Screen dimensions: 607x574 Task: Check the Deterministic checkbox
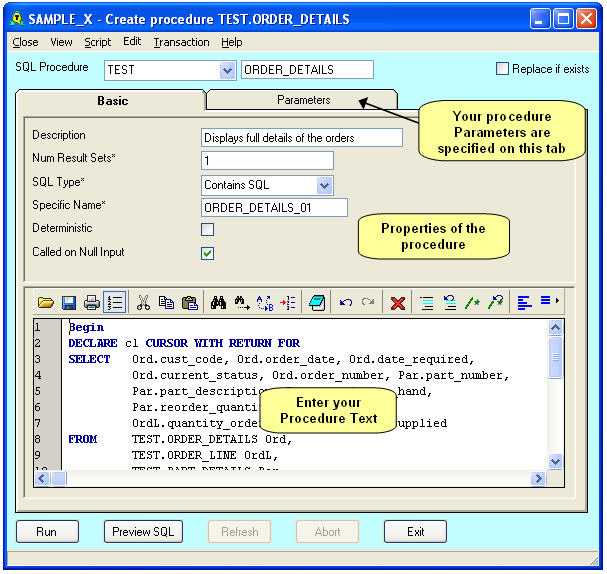pos(207,229)
